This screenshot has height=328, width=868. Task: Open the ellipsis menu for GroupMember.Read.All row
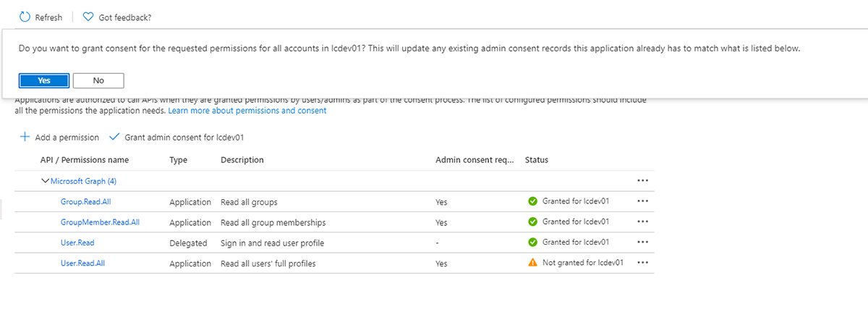click(642, 222)
